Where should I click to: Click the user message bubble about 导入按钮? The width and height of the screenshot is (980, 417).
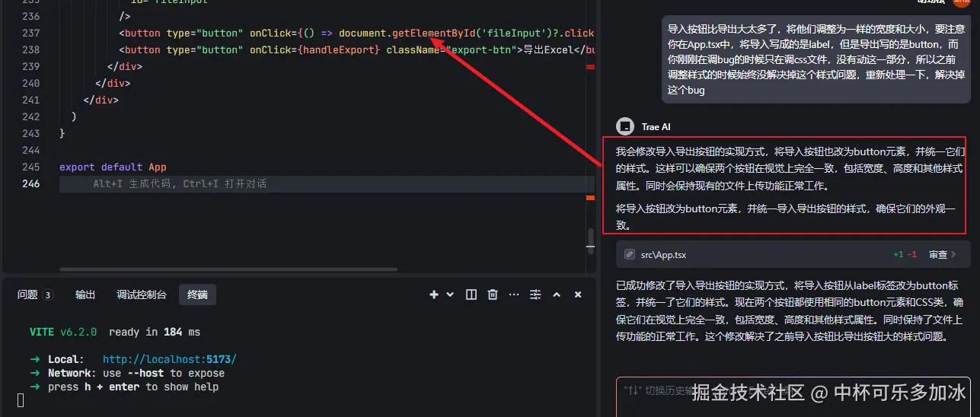click(x=816, y=59)
